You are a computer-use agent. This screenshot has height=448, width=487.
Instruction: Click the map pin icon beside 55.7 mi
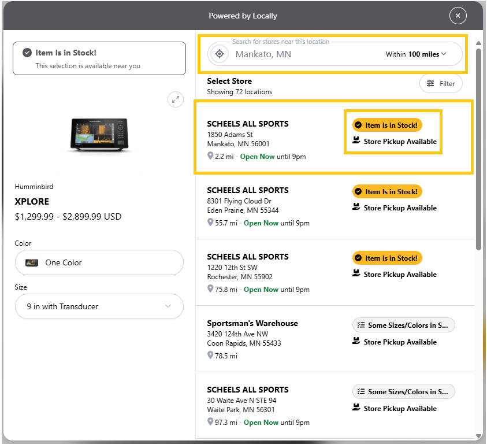[x=210, y=223]
